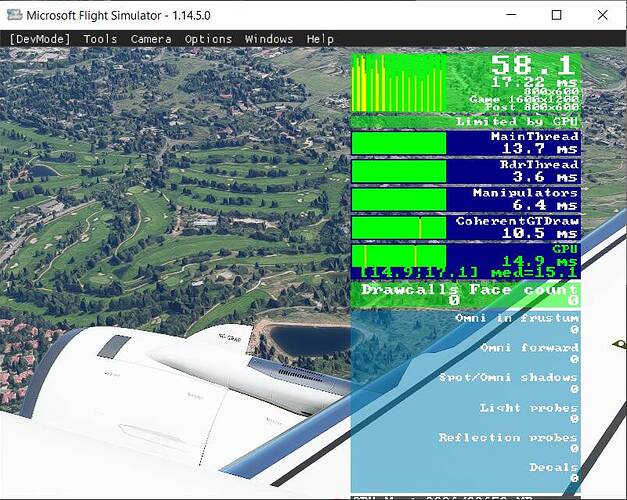Click the Microsoft Flight Simulator title bar icon
The width and height of the screenshot is (627, 500).
(13, 15)
